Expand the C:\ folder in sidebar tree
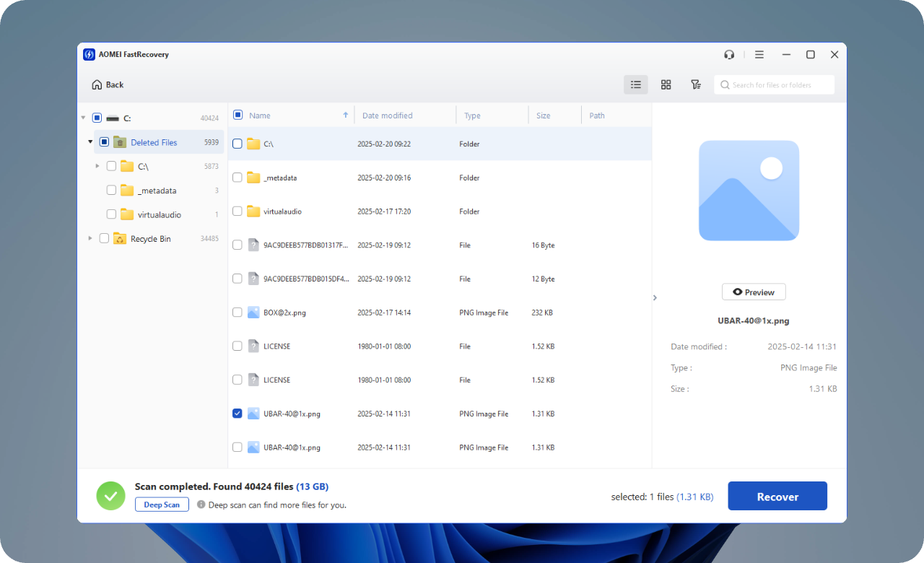Image resolution: width=924 pixels, height=563 pixels. coord(97,167)
